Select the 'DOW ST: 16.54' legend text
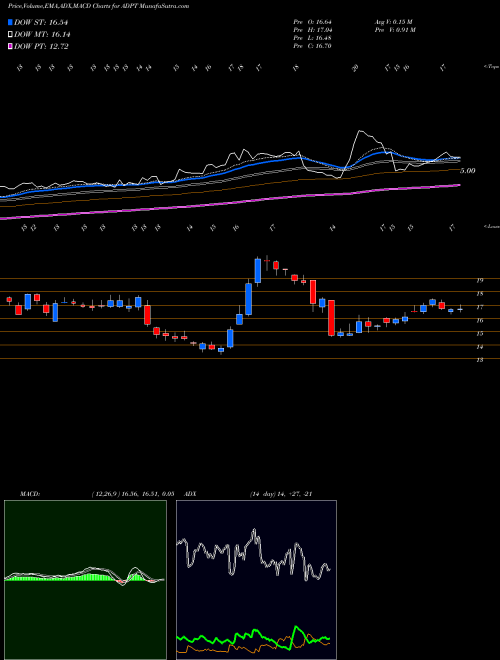 (x=41, y=22)
